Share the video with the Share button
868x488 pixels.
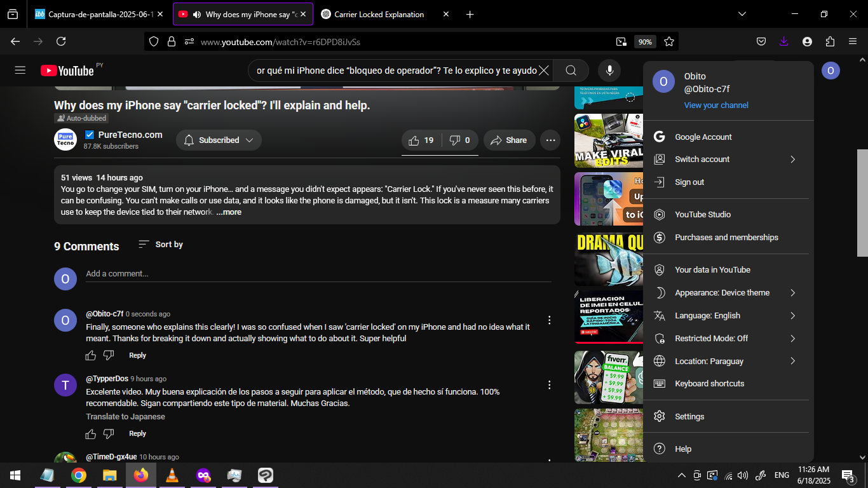(x=509, y=140)
